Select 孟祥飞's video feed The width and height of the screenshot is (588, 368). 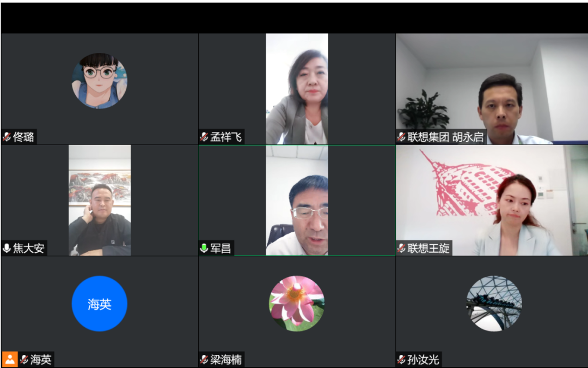point(297,89)
